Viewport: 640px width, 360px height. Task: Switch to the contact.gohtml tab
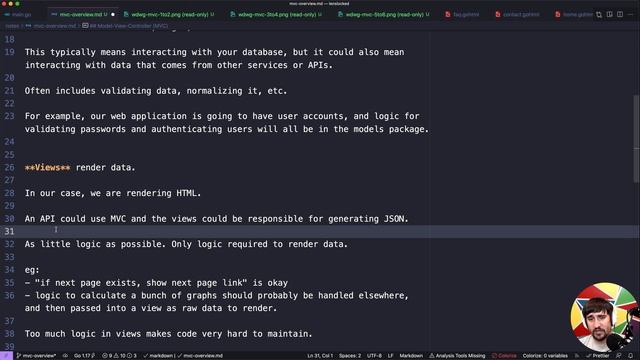pyautogui.click(x=521, y=14)
